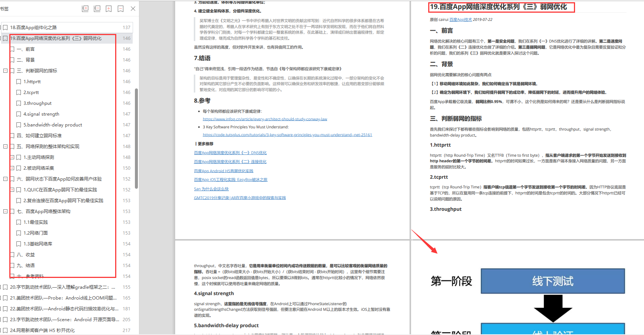
Task: Collapse the 三、判断弱网的指标 node
Action: tap(5, 71)
